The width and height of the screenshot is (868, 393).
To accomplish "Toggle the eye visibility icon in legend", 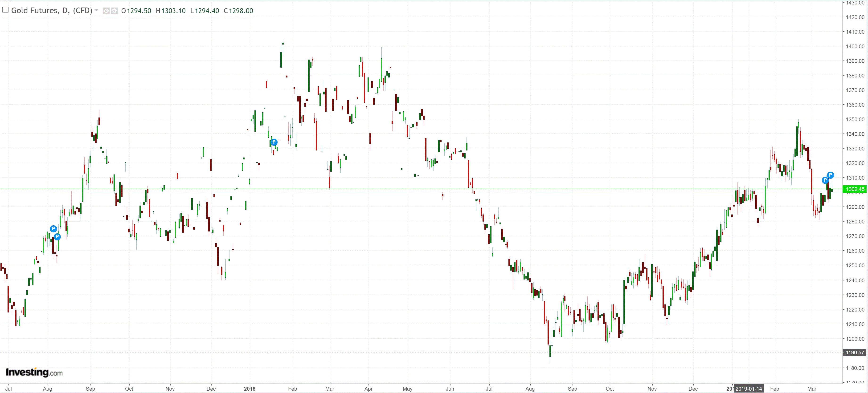I will [106, 11].
